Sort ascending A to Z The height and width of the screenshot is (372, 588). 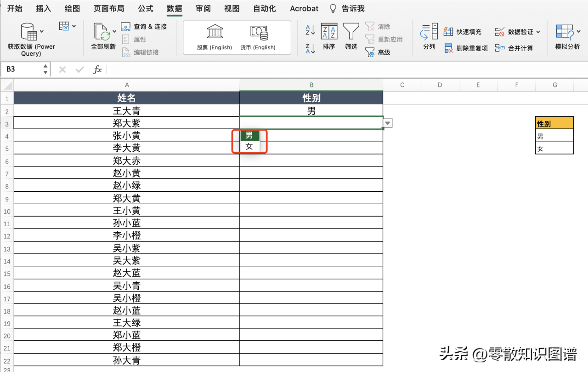point(311,30)
